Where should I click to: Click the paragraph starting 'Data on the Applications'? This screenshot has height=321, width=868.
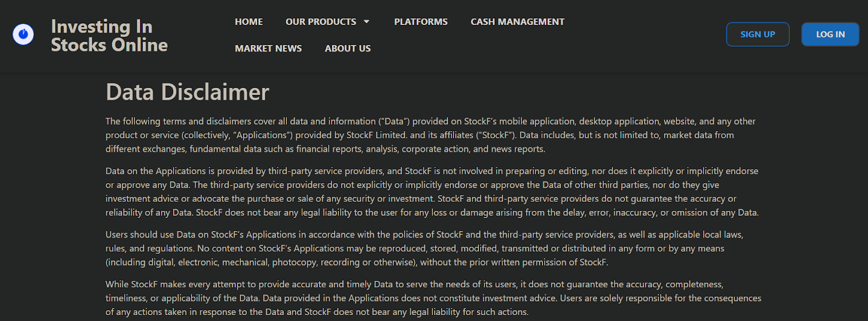coord(432,191)
